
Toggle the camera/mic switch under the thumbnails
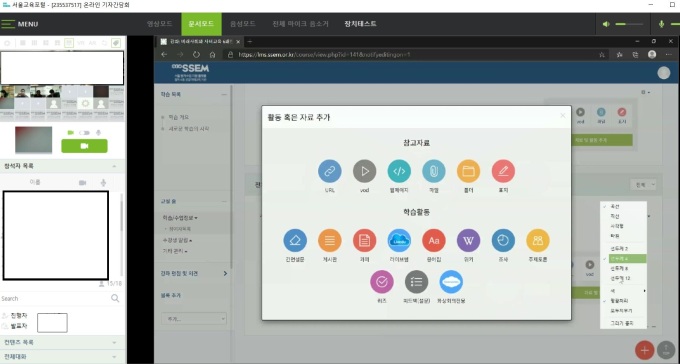click(x=84, y=133)
